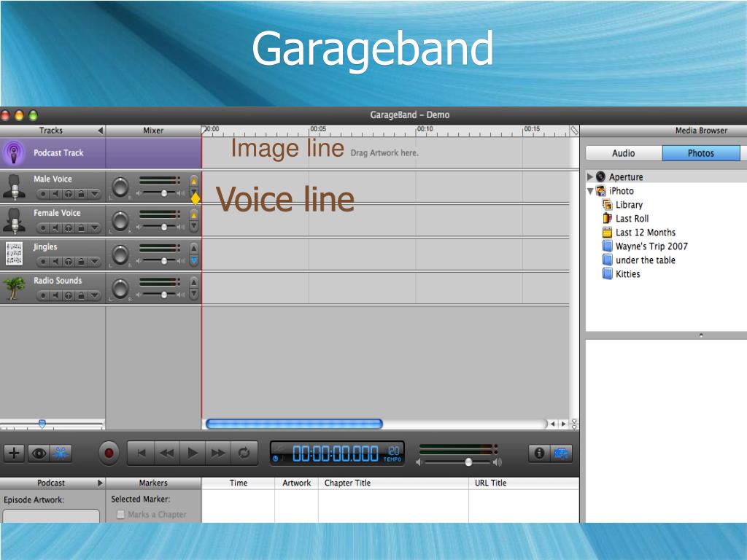Select Last Roll in iPhoto

[x=626, y=219]
